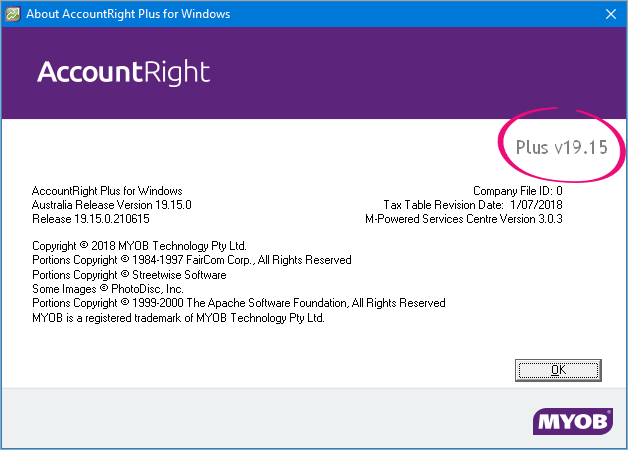Screen dimensions: 628x450
Task: Click the Release 19.15.0.210615 build text
Action: tap(90, 218)
